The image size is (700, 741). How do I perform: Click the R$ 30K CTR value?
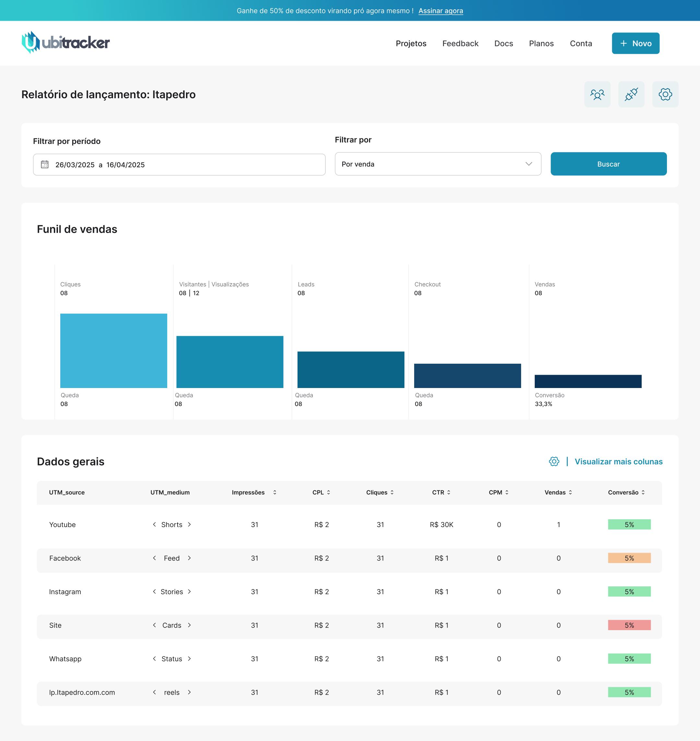(441, 524)
